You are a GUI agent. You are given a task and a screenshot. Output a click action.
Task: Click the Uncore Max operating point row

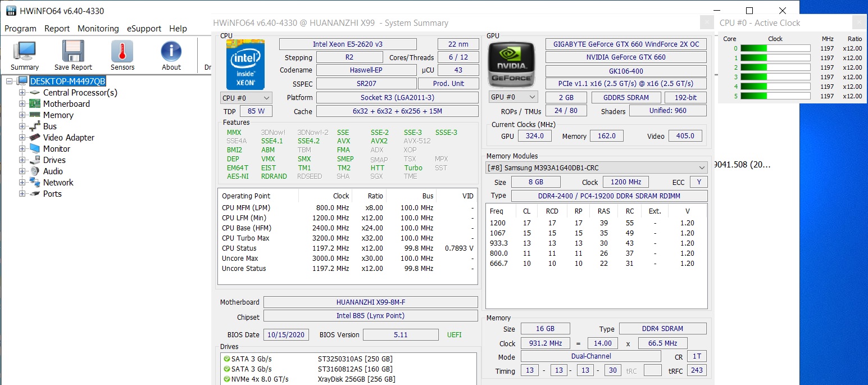(348, 259)
